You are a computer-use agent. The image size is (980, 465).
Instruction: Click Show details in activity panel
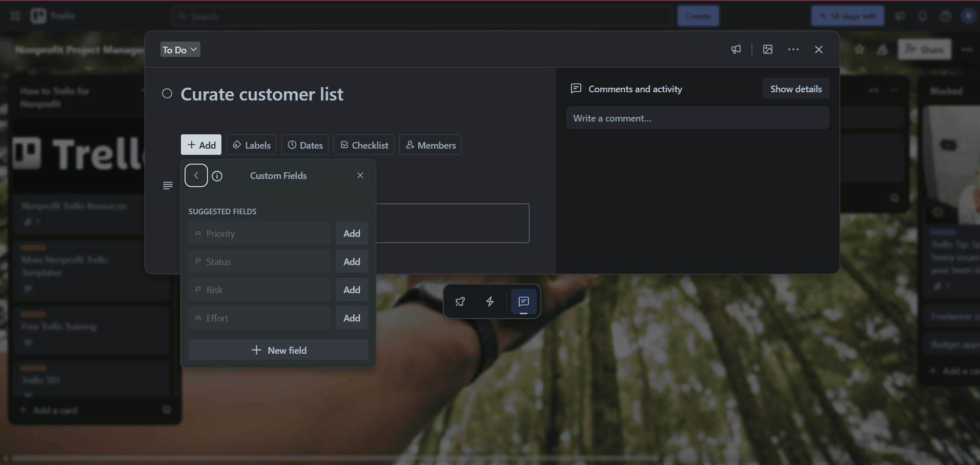[796, 89]
